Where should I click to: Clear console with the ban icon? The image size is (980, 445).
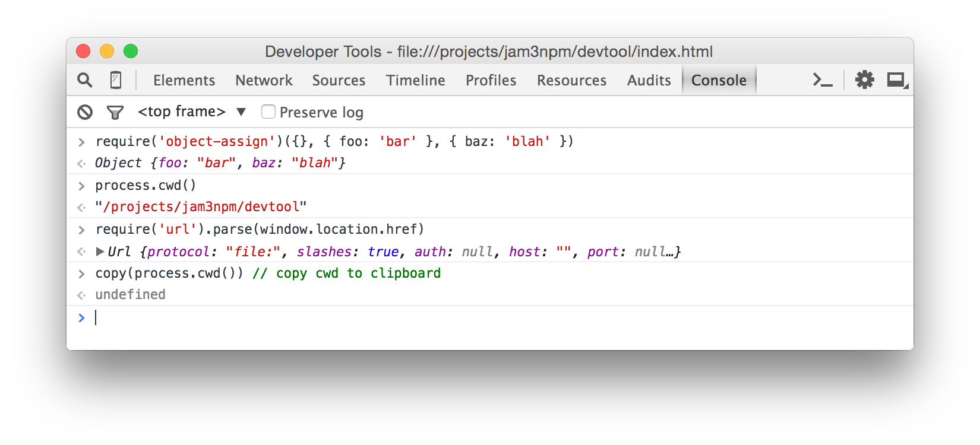(x=85, y=112)
